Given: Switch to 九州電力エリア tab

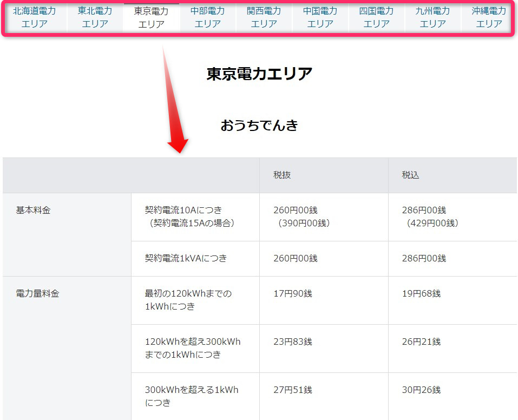Looking at the screenshot, I should [433, 17].
